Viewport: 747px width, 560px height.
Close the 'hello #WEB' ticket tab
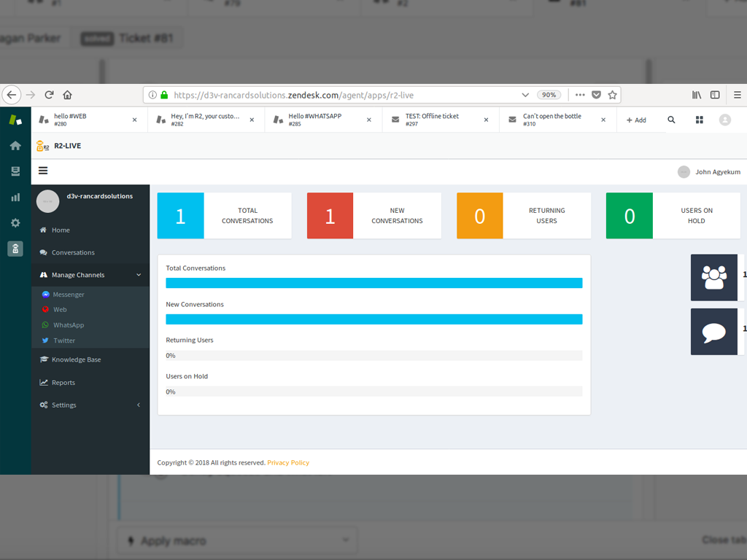click(x=134, y=120)
